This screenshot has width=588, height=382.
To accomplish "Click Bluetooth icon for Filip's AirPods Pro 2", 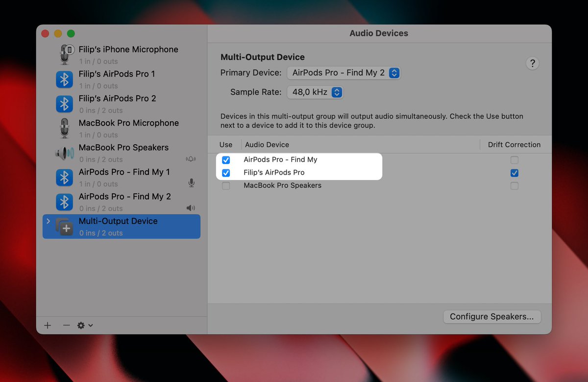I will click(64, 103).
